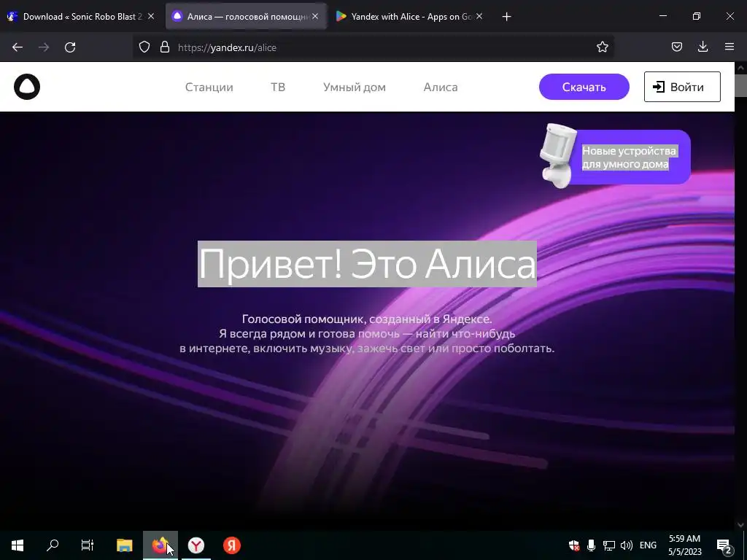Click the scrollbar down arrow
Viewport: 747px width, 560px height.
pyautogui.click(x=740, y=524)
